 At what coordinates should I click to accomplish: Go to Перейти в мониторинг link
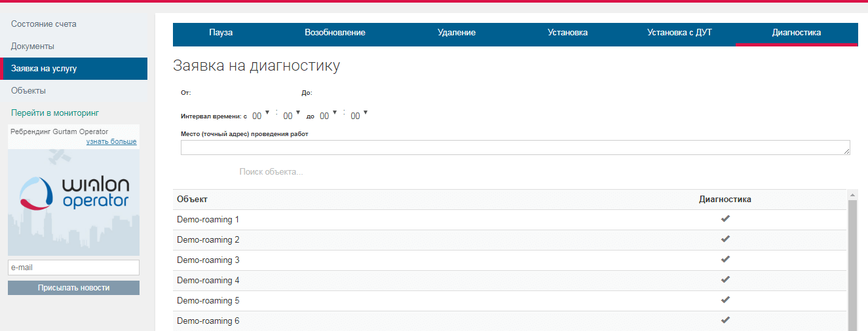coord(55,113)
